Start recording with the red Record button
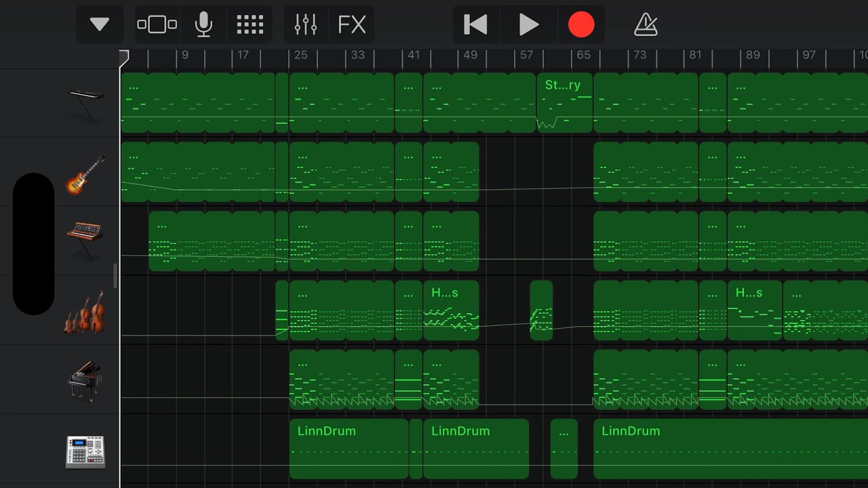Viewport: 868px width, 488px height. [581, 25]
